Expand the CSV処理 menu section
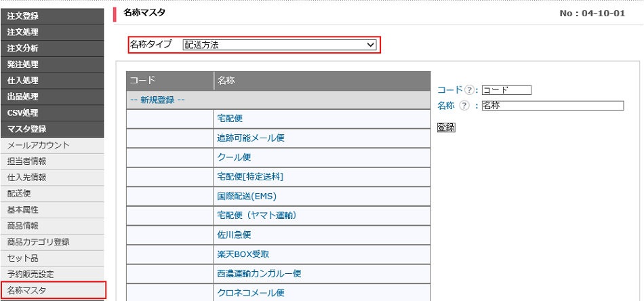The image size is (644, 301). click(x=52, y=113)
